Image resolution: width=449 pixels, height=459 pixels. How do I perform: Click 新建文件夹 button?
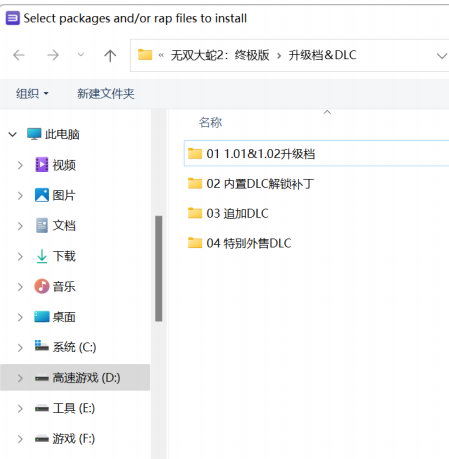(x=106, y=94)
